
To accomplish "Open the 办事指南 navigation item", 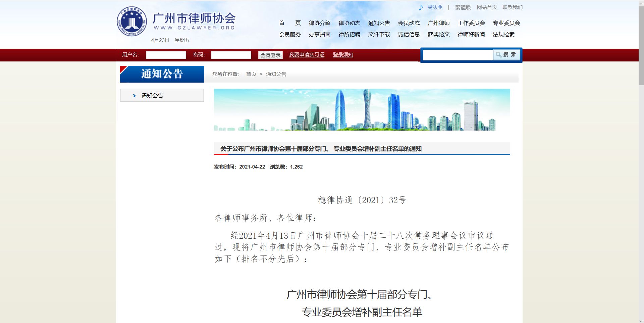I will pos(320,34).
